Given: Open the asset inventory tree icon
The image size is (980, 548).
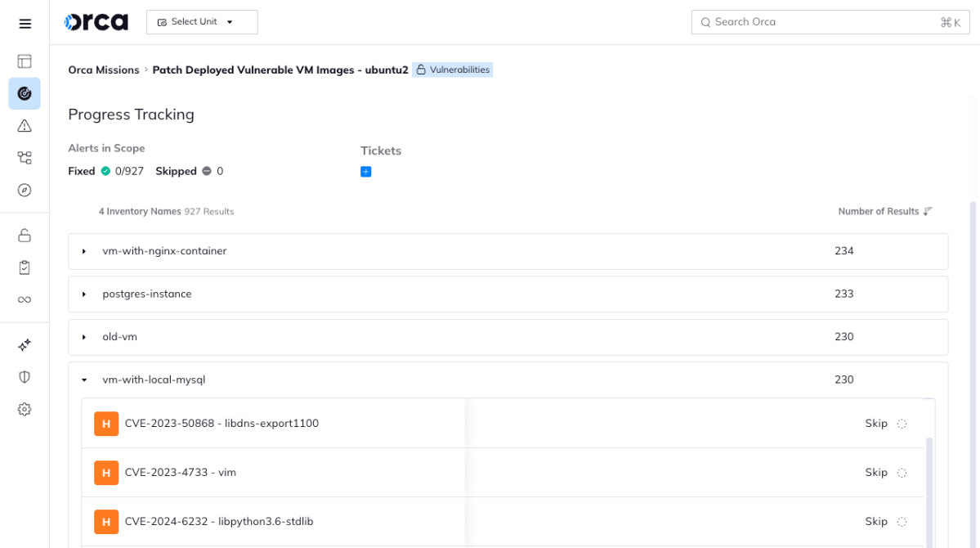Looking at the screenshot, I should pyautogui.click(x=25, y=157).
